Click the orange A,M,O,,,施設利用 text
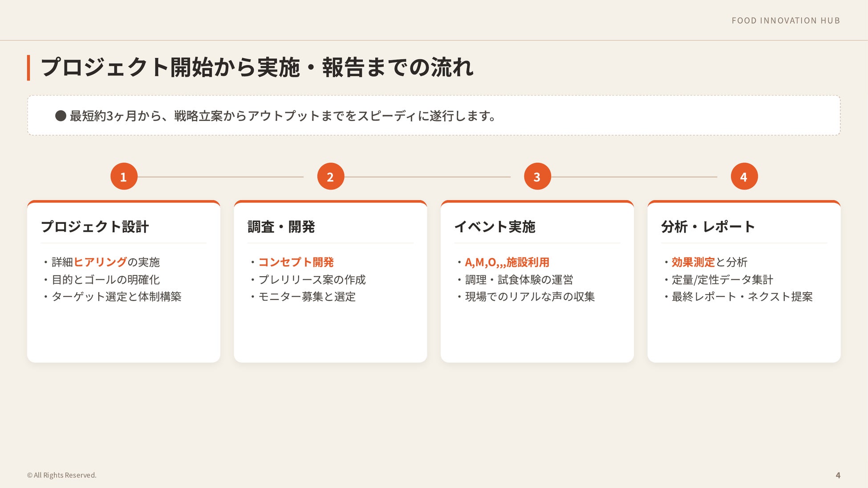 pyautogui.click(x=507, y=262)
